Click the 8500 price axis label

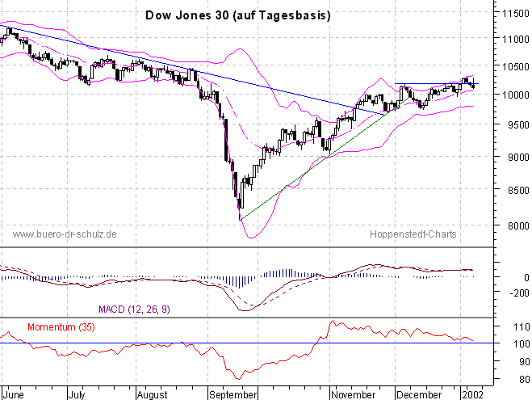tap(518, 190)
